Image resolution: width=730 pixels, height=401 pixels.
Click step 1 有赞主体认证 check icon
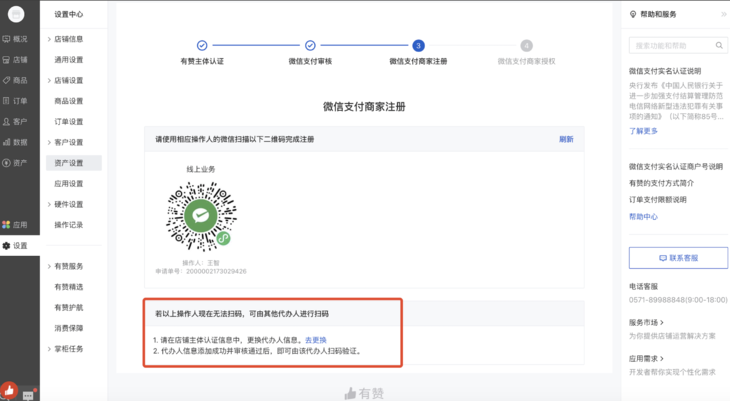[202, 45]
